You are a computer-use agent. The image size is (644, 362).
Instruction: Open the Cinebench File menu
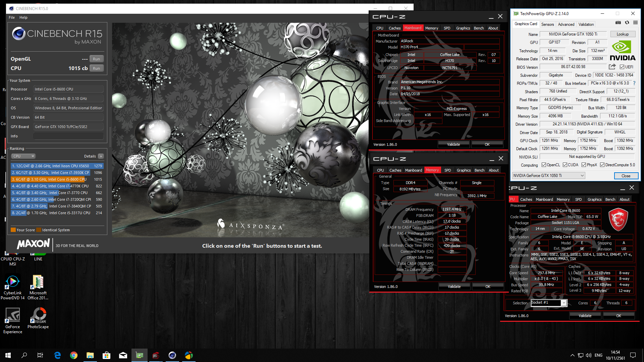coord(12,17)
